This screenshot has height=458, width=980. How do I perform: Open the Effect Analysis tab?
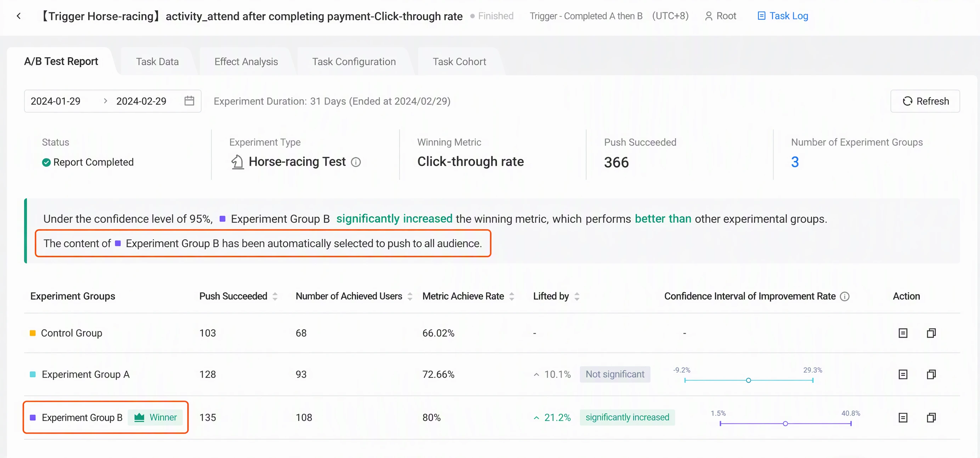(246, 62)
